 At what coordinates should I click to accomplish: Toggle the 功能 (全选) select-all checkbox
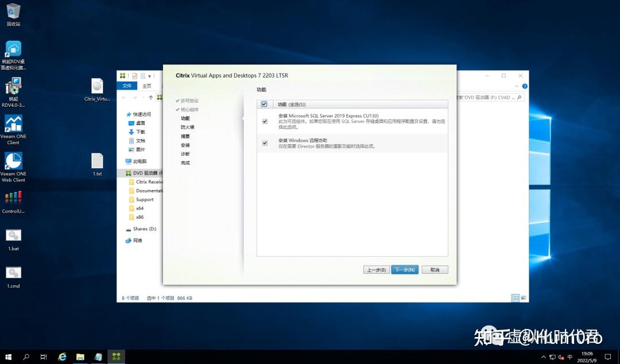[x=265, y=104]
